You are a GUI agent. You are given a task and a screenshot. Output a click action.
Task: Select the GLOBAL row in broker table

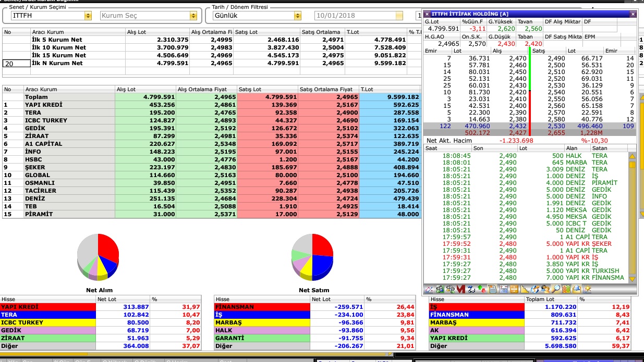(212, 175)
